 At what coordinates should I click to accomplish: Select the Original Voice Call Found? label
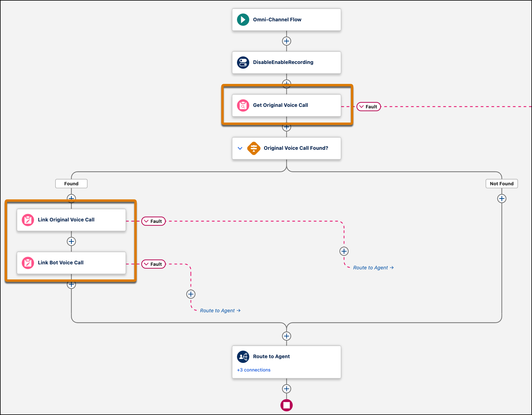[296, 148]
